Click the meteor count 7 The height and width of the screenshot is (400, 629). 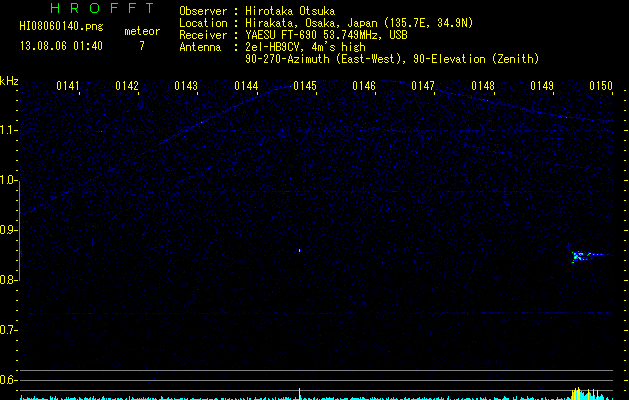pos(142,46)
